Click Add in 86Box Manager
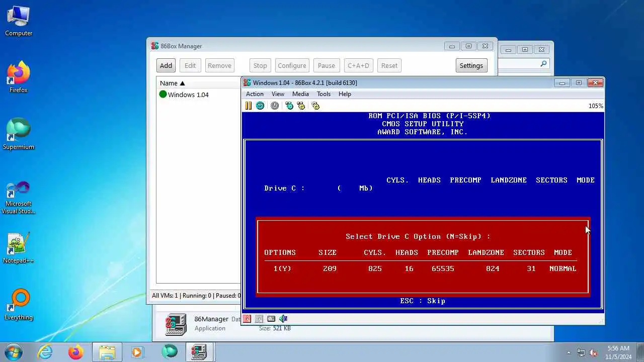 tap(166, 65)
